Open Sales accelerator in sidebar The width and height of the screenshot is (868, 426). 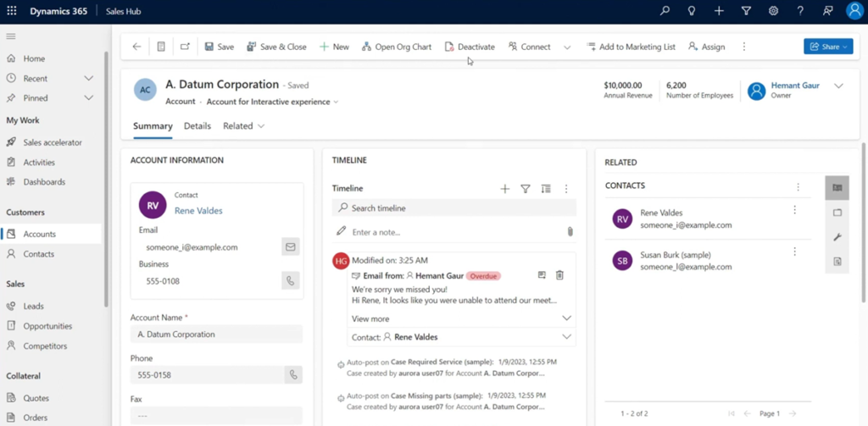pos(51,142)
